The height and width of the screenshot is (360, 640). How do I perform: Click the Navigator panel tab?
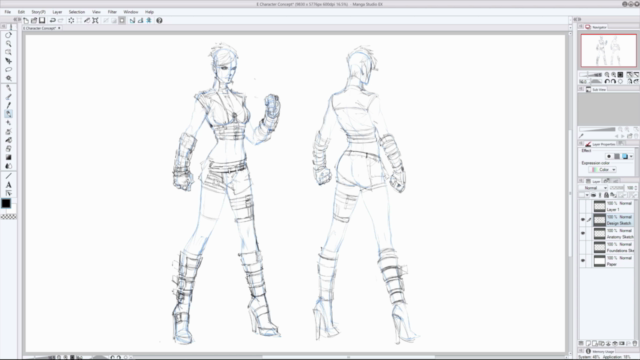(x=596, y=27)
